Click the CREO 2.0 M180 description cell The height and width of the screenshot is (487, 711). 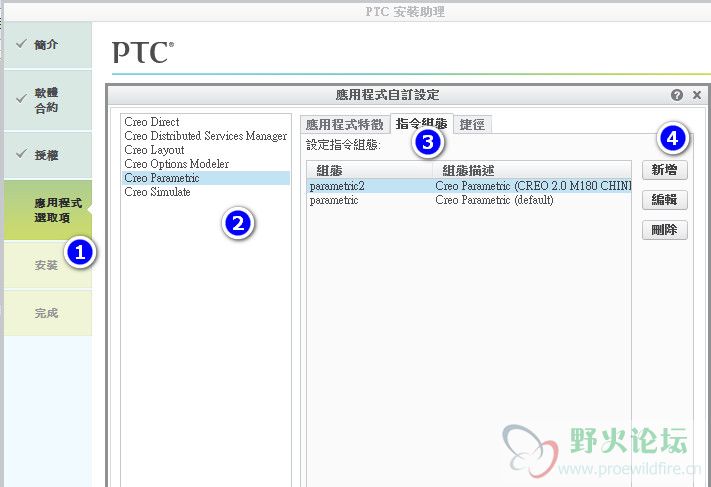point(533,186)
